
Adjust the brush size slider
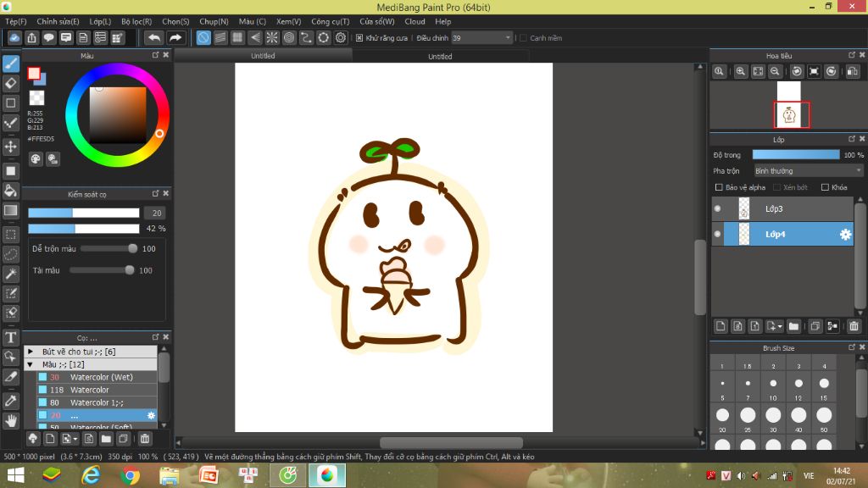pos(84,213)
